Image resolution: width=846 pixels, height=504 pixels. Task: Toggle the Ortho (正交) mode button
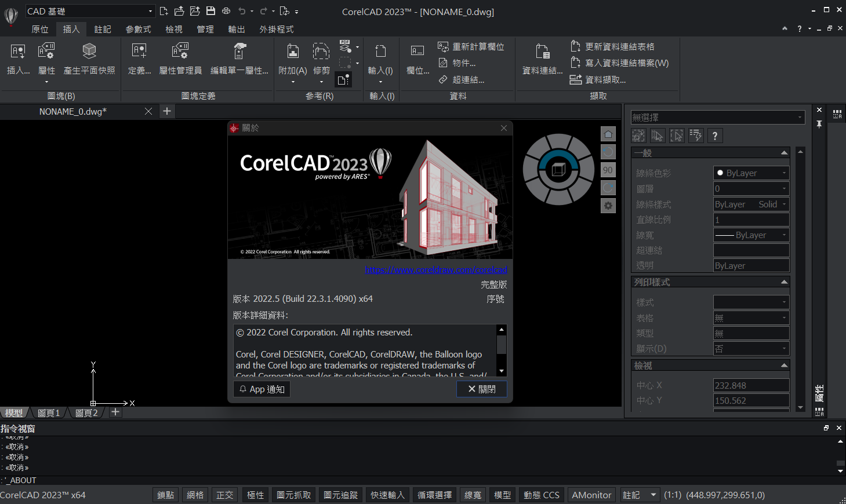pos(224,495)
